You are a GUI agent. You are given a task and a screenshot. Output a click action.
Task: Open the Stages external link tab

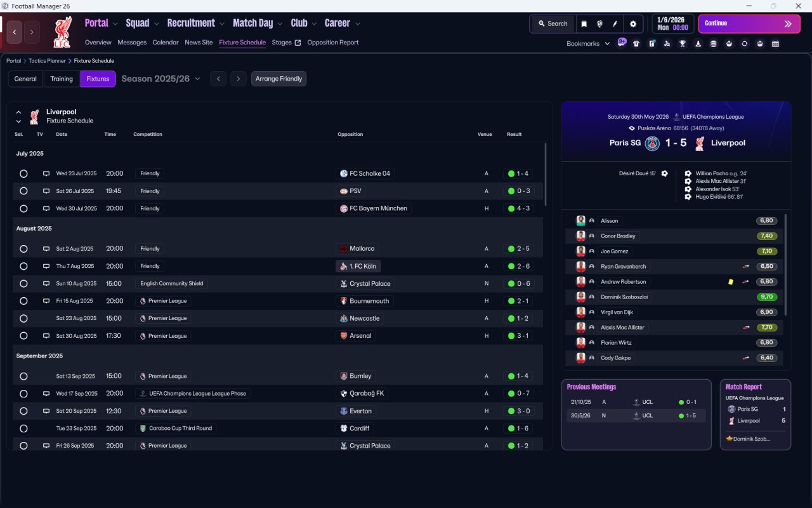[x=286, y=43]
